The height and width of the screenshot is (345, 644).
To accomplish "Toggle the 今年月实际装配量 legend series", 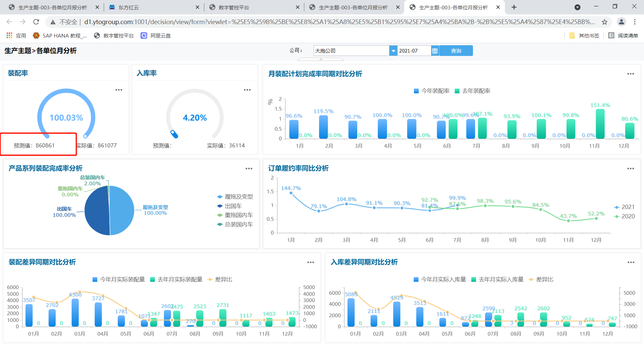I will tap(119, 279).
